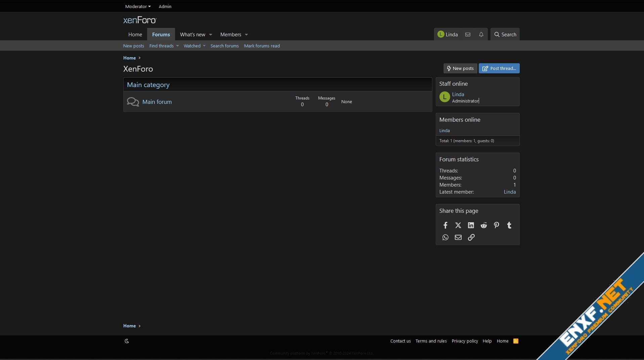
Task: Select the Forums navigation tab
Action: [161, 34]
